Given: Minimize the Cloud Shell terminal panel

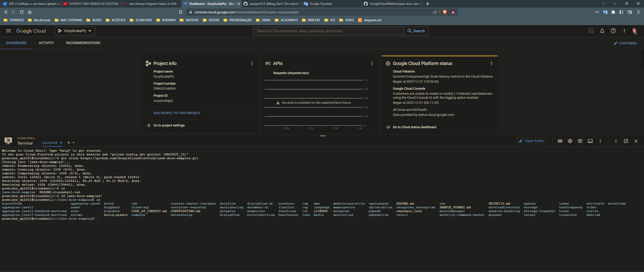Looking at the screenshot, I should pos(590,141).
